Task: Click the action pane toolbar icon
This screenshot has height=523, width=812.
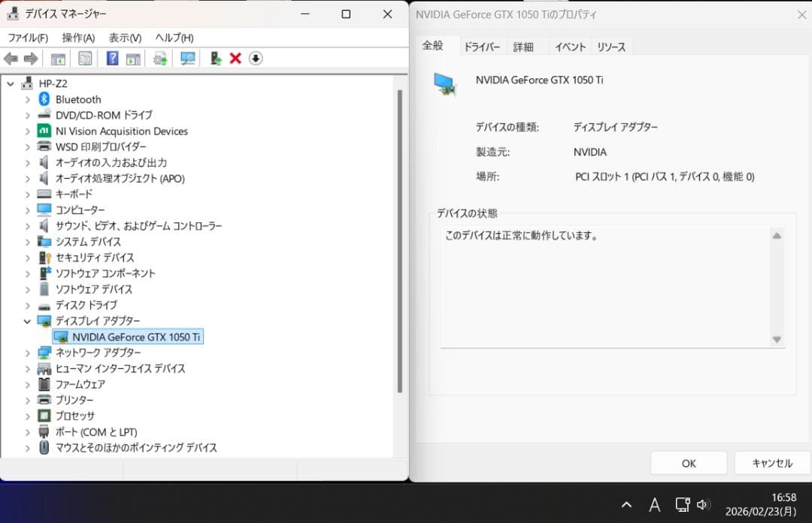Action: 133,59
